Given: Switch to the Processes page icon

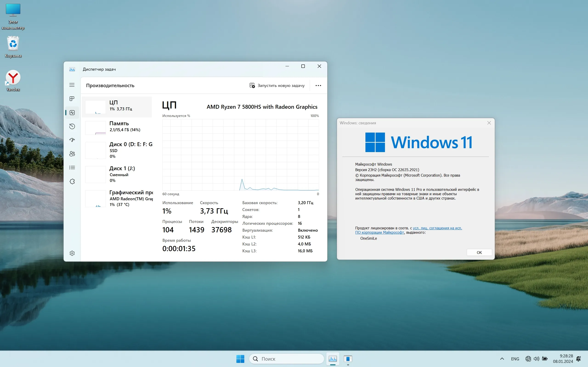Looking at the screenshot, I should 72,99.
